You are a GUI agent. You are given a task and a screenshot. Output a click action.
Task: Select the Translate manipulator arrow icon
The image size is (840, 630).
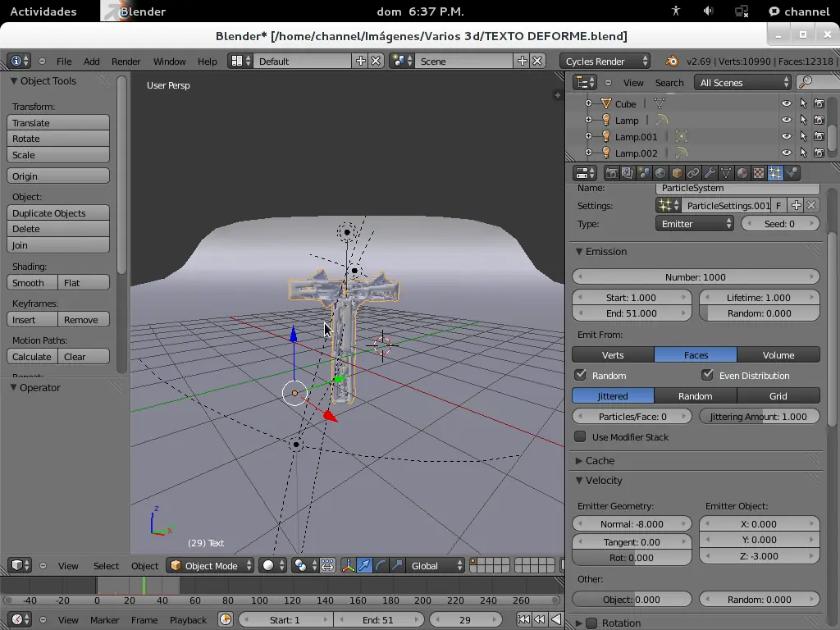coord(364,566)
